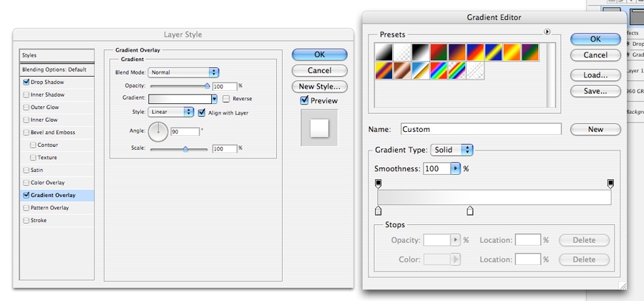Select the middle color stop below gradient bar
The height and width of the screenshot is (301, 644).
(470, 211)
